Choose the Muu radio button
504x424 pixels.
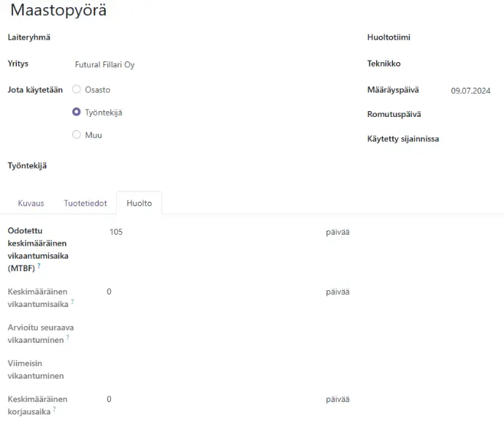[76, 135]
